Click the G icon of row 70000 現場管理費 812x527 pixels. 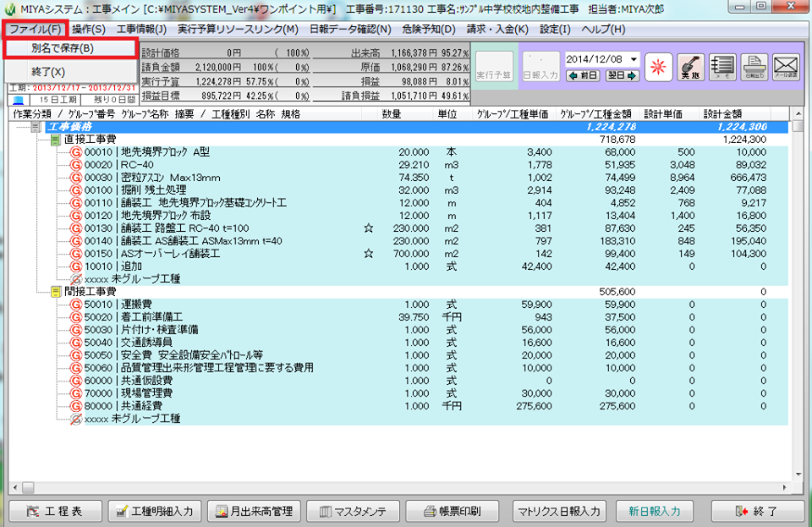click(76, 393)
